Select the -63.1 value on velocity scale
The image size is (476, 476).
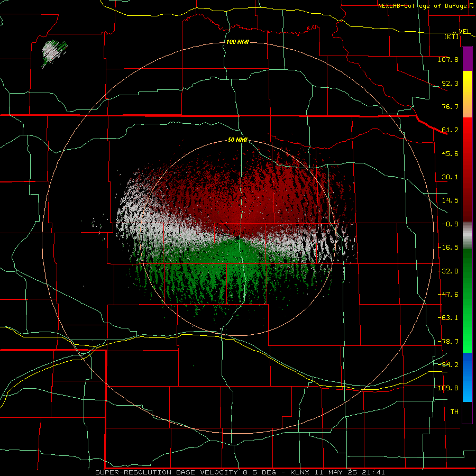(x=448, y=318)
